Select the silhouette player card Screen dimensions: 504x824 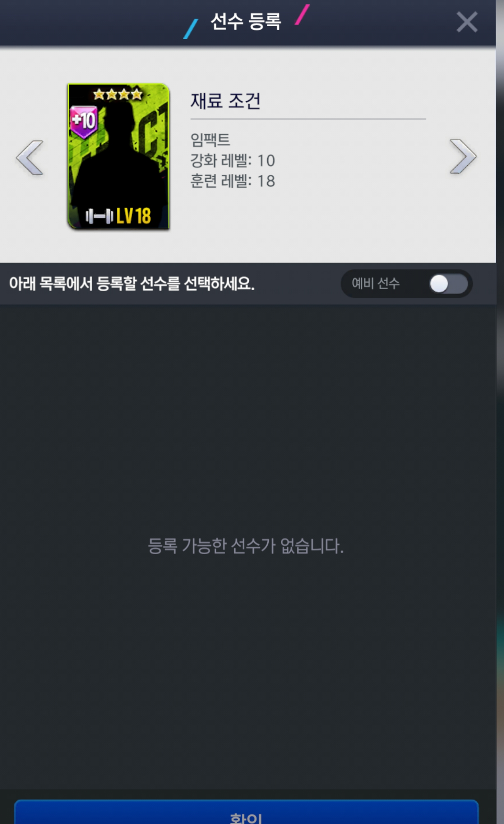tap(118, 156)
